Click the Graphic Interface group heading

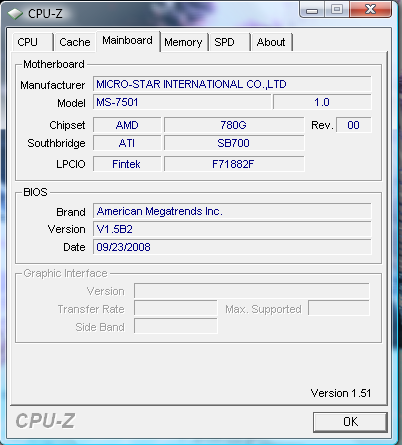[65, 273]
